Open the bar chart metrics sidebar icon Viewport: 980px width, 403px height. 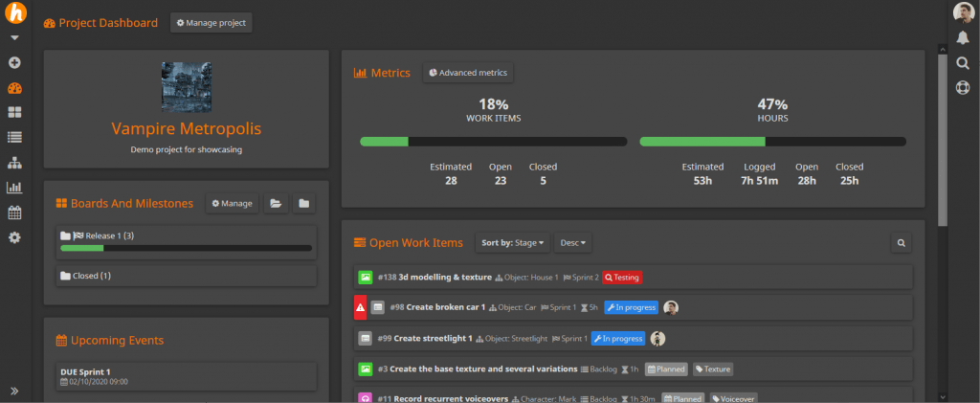click(x=14, y=188)
